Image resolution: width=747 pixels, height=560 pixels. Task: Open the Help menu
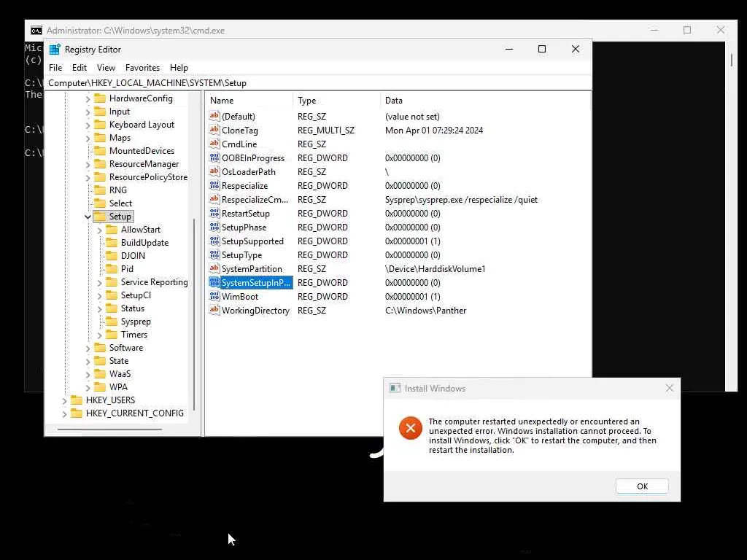click(x=179, y=68)
